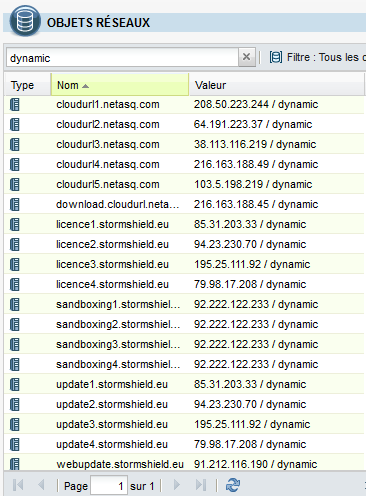
Task: Sort by the Nom column header
Action: pyautogui.click(x=120, y=85)
